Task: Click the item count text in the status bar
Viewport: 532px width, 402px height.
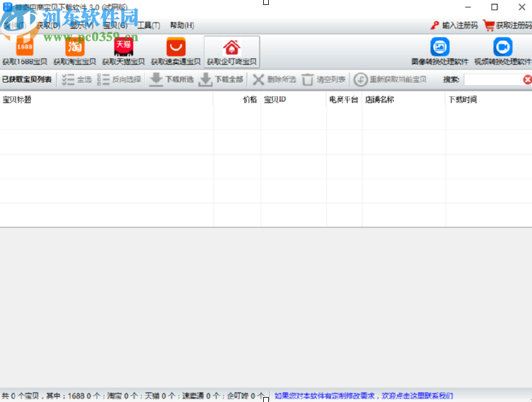Action: [x=133, y=396]
